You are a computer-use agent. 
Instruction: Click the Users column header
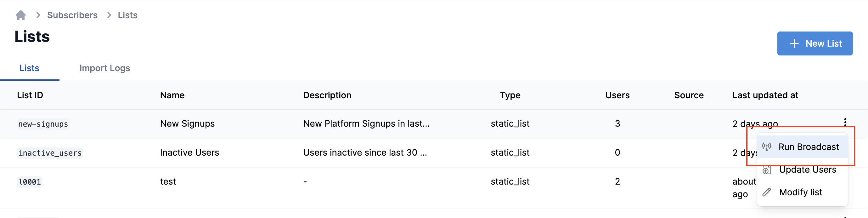(617, 95)
